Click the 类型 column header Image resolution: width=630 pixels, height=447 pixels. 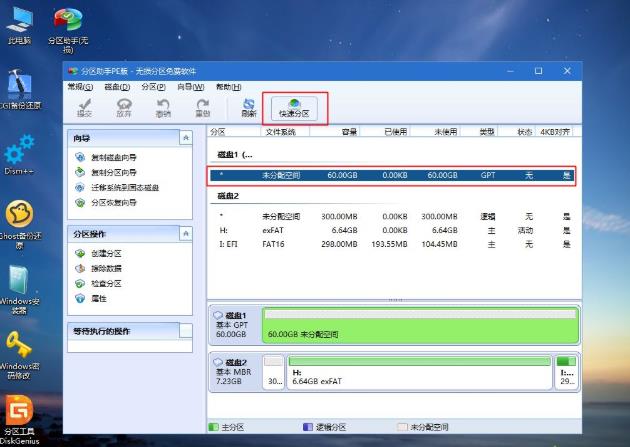click(x=479, y=132)
